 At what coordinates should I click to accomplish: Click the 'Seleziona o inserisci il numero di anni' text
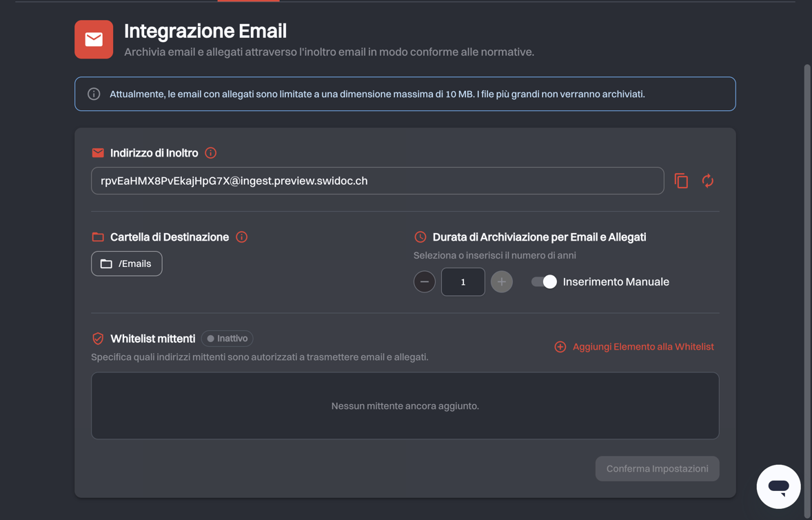494,255
